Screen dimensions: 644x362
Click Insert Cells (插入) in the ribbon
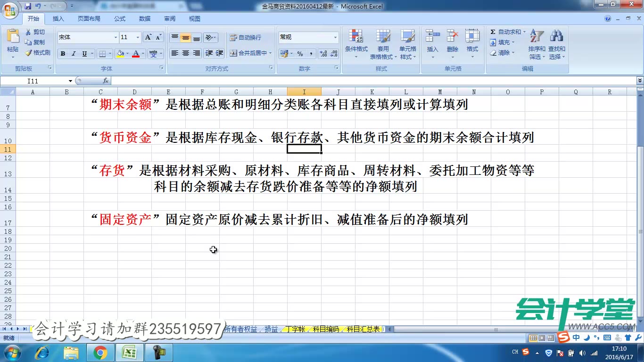[x=432, y=42]
